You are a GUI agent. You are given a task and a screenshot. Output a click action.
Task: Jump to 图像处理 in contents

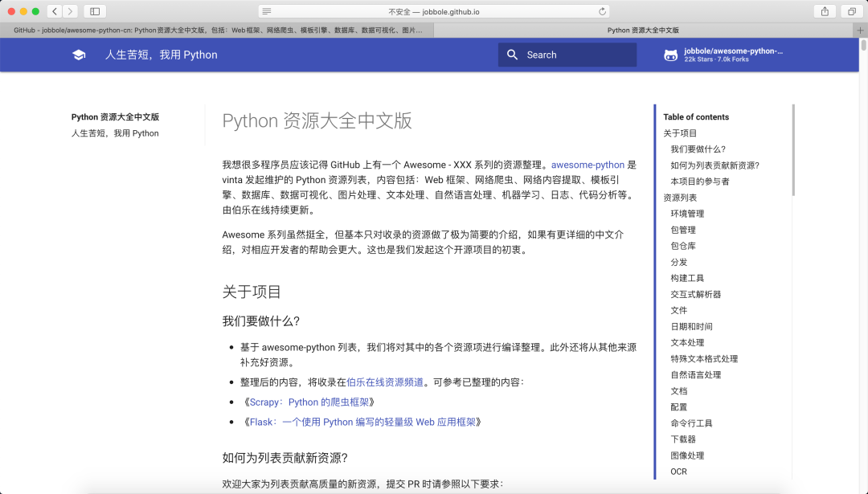coord(687,455)
